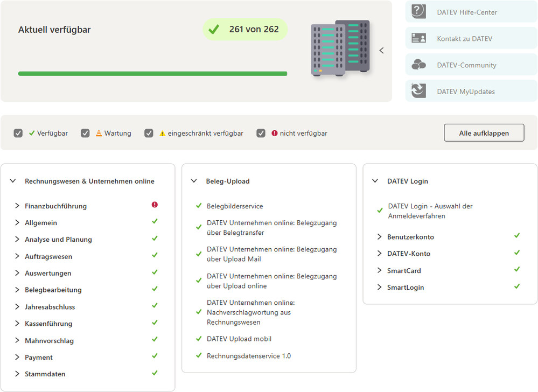The width and height of the screenshot is (538, 392).
Task: Expand the DATEV-Konto row
Action: 379,254
